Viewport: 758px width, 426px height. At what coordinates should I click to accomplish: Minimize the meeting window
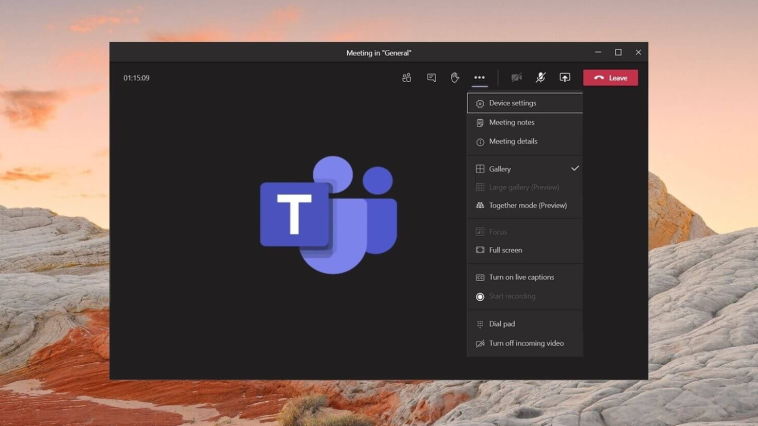(x=598, y=52)
